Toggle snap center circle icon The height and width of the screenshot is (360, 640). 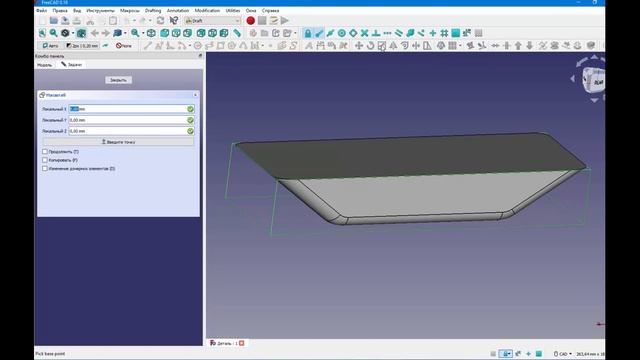click(342, 33)
